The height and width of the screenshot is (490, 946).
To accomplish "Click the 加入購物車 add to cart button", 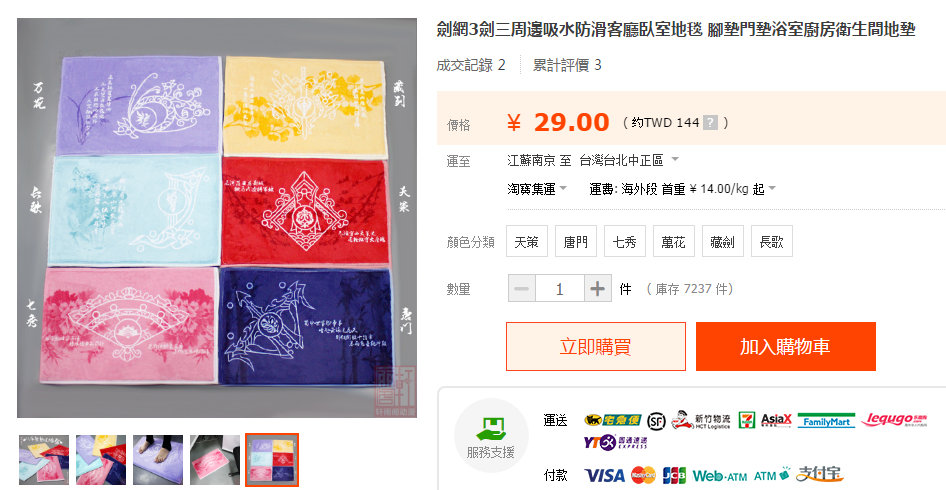I will (786, 346).
